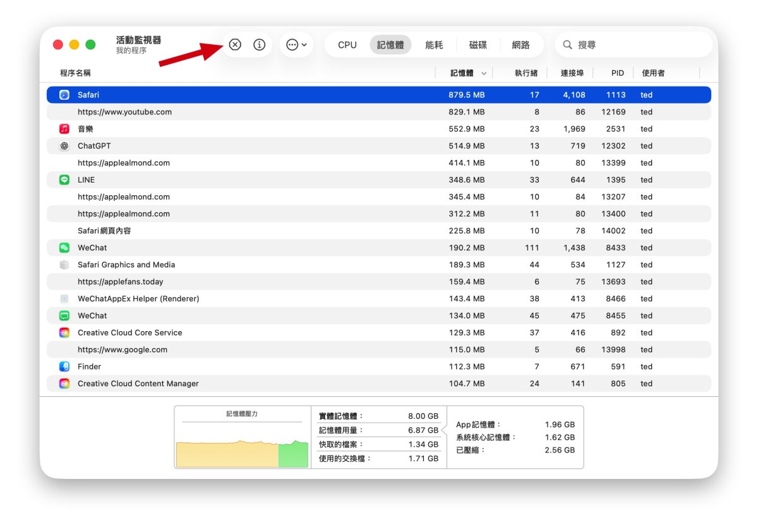Image resolution: width=758 pixels, height=532 pixels.
Task: Click the App記憶體 1.96 GB entry
Action: (515, 425)
